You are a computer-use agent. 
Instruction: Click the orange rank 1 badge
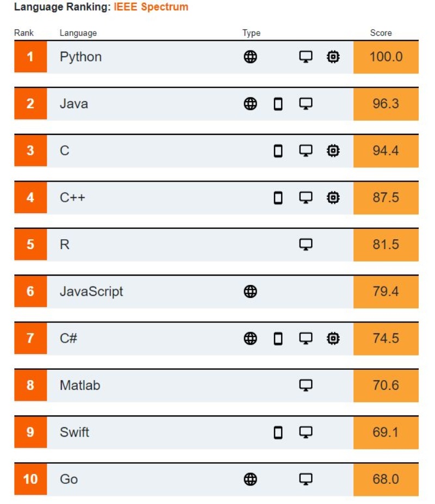click(30, 57)
